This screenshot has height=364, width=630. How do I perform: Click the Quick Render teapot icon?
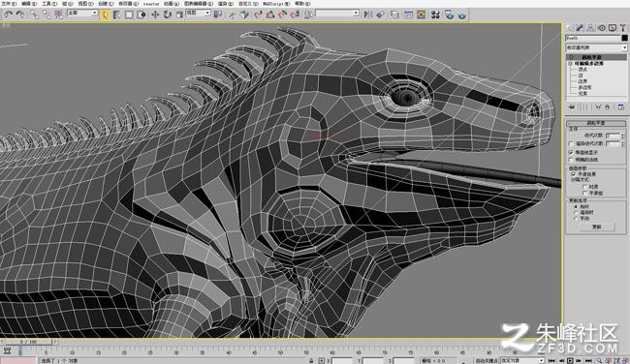462,15
